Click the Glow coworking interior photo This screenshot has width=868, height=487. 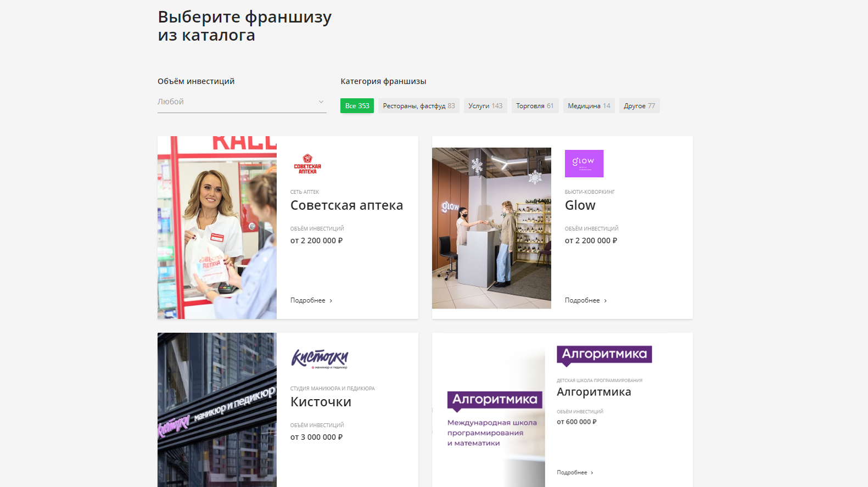coord(491,228)
